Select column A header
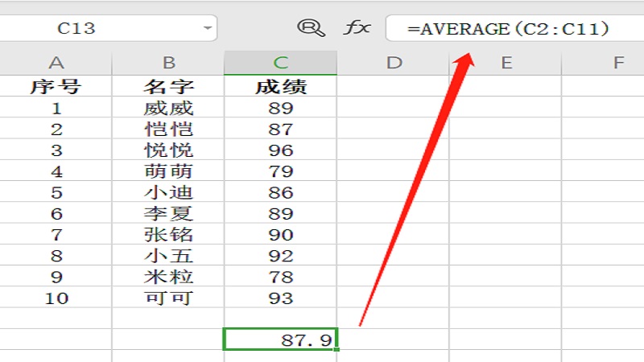The image size is (644, 362). [56, 63]
